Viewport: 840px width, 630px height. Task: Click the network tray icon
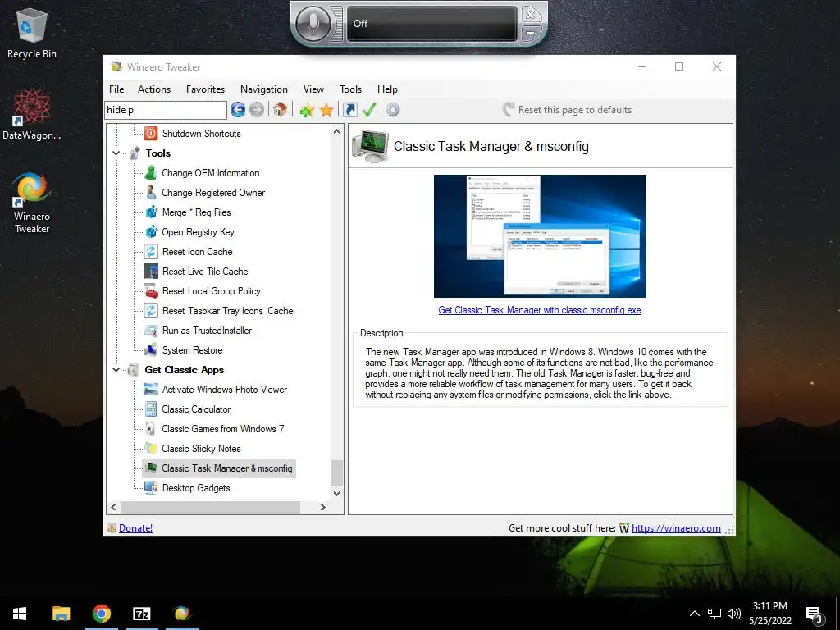click(714, 614)
